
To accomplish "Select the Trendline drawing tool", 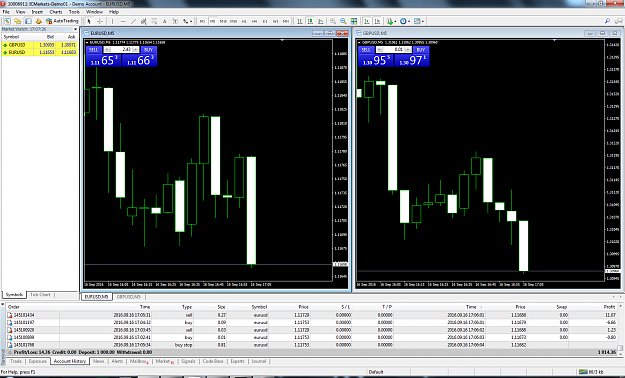I will [134, 21].
